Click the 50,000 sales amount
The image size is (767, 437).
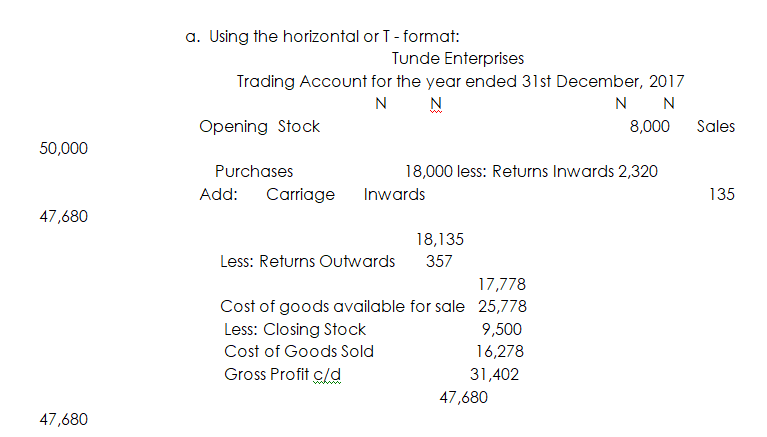click(63, 148)
